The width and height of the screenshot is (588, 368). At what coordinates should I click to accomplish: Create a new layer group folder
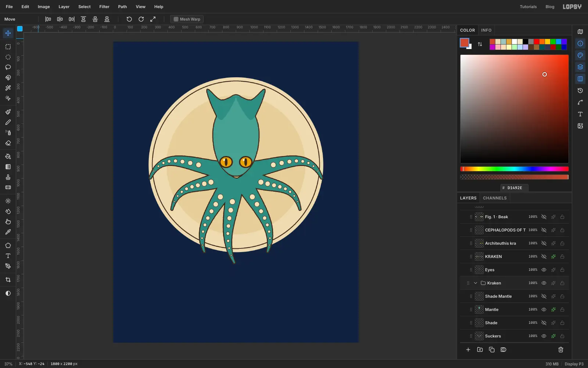[x=480, y=350]
